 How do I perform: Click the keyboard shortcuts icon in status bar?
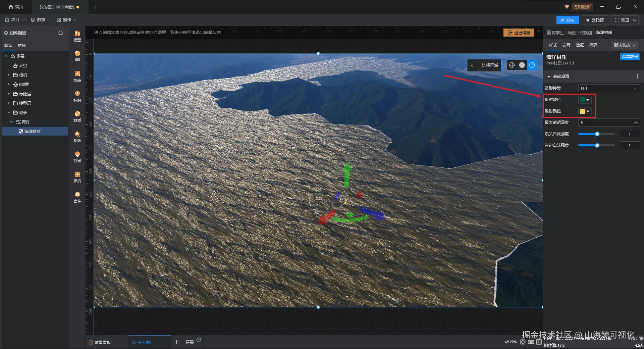coord(531,342)
